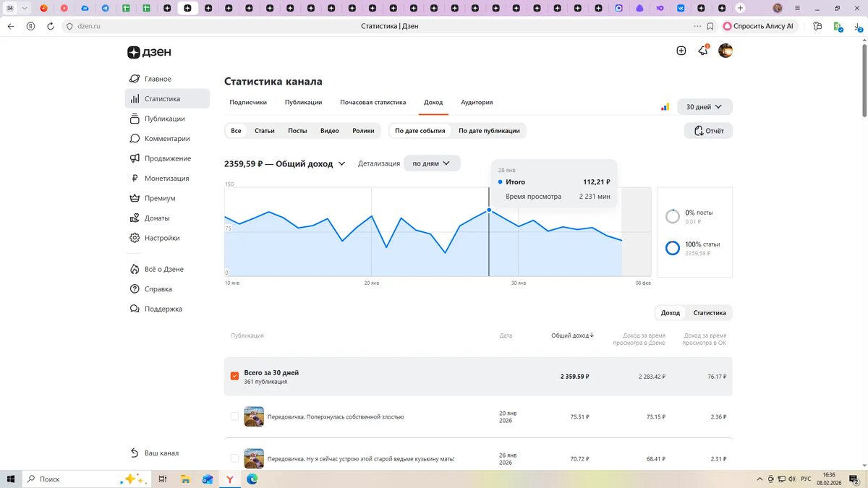Open по дням detail dropdown
Viewport: 868px width, 488px height.
coord(432,163)
